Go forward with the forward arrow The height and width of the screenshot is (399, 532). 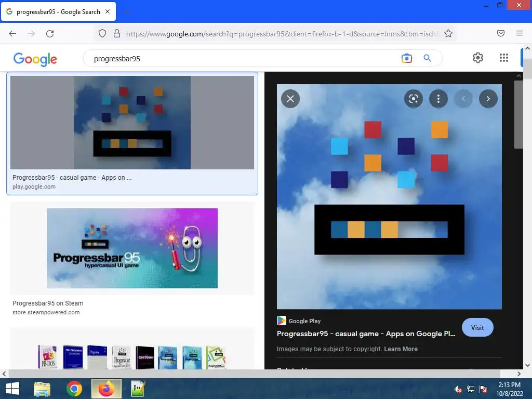31,34
